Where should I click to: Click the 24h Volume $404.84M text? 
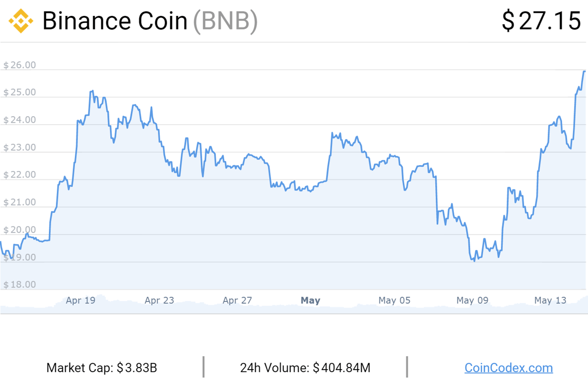pos(305,368)
